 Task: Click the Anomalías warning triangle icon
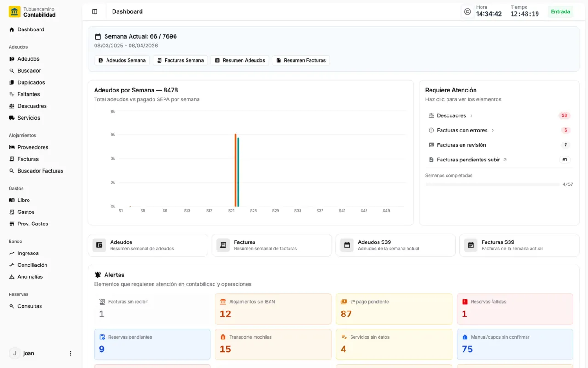click(12, 277)
